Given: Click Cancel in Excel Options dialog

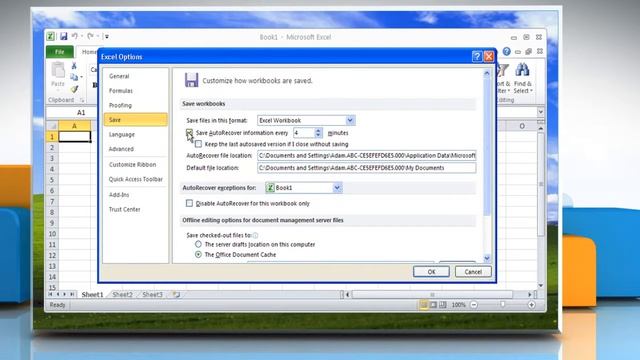Looking at the screenshot, I should pyautogui.click(x=473, y=272).
